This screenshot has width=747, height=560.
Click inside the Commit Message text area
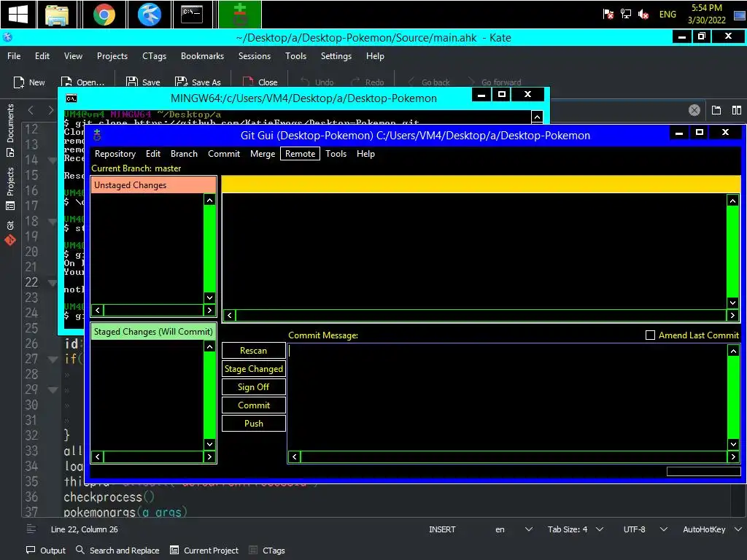pyautogui.click(x=508, y=397)
